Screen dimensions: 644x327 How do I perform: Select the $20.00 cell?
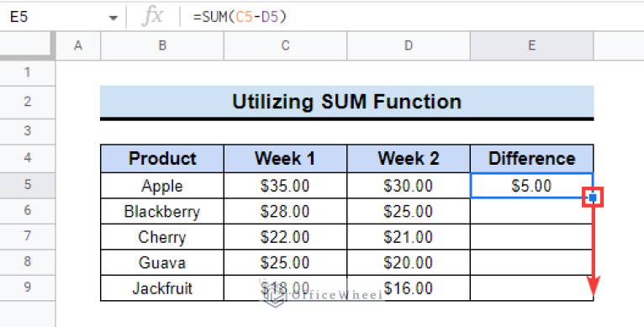pyautogui.click(x=409, y=262)
